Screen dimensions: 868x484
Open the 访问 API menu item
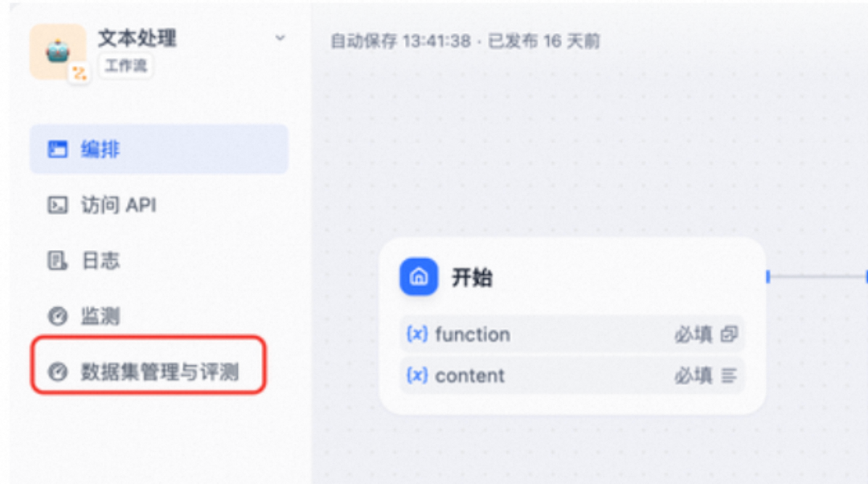pyautogui.click(x=159, y=205)
